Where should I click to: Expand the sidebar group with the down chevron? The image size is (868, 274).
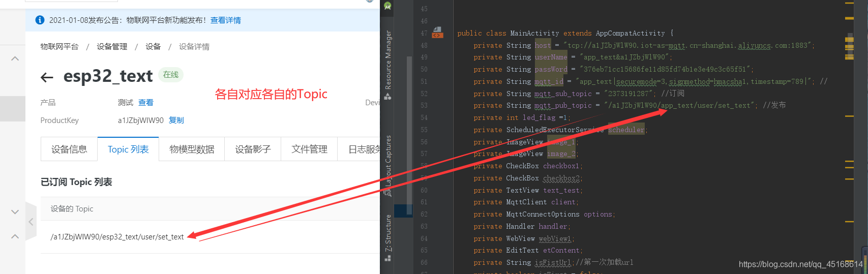click(x=15, y=211)
